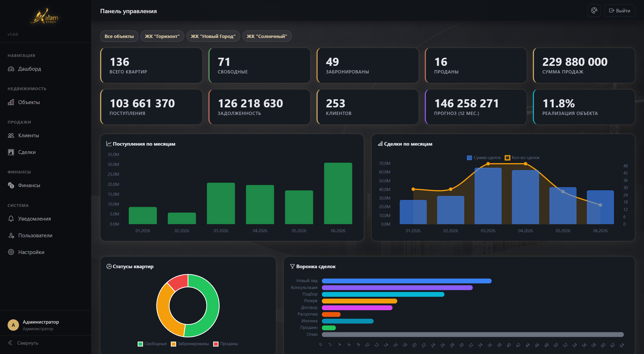This screenshot has height=354, width=644.
Task: Click the Дашборд gauge icon
Action: 11,69
